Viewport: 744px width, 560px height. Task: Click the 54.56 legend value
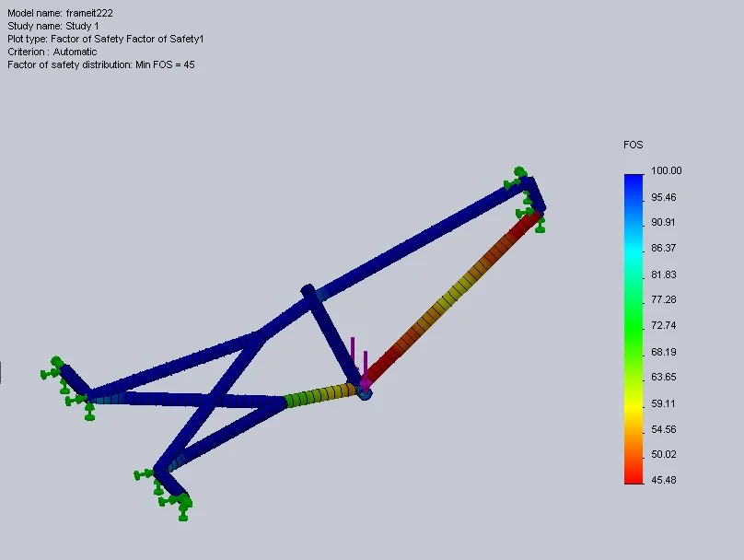(663, 429)
